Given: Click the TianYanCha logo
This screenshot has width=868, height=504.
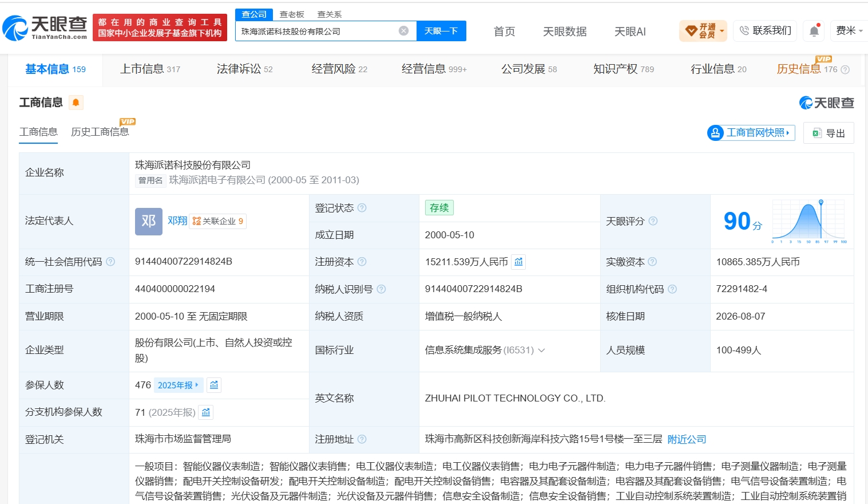Looking at the screenshot, I should [45, 28].
